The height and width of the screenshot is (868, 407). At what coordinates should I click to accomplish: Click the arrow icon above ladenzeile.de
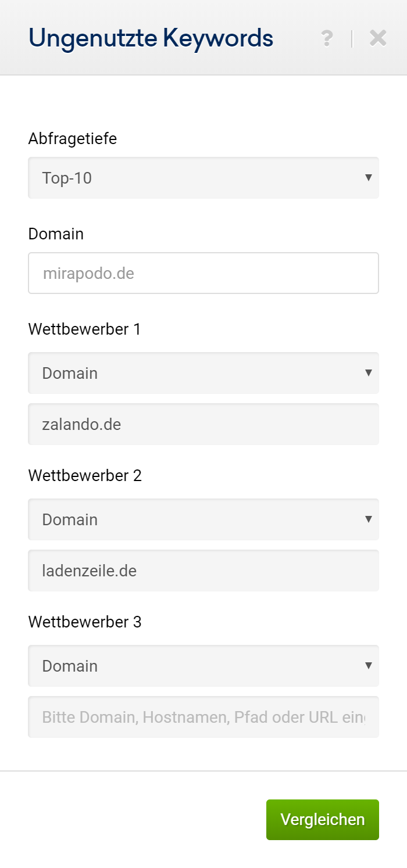pyautogui.click(x=368, y=519)
